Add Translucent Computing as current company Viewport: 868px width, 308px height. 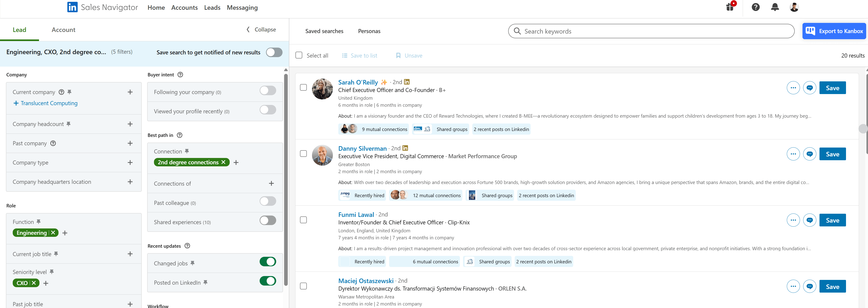coord(45,103)
